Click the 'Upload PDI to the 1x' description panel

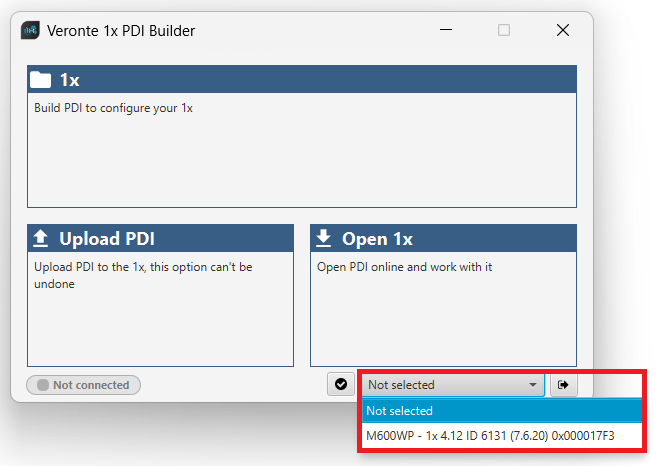pos(160,308)
